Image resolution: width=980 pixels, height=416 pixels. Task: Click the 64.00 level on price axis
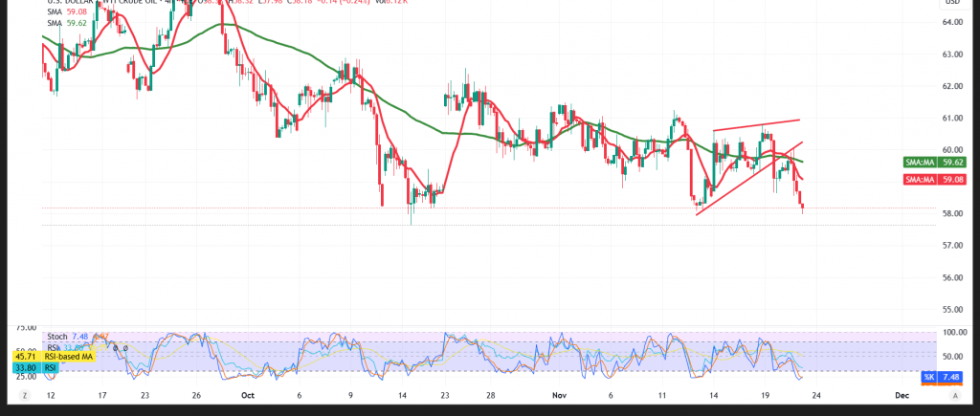click(x=953, y=23)
